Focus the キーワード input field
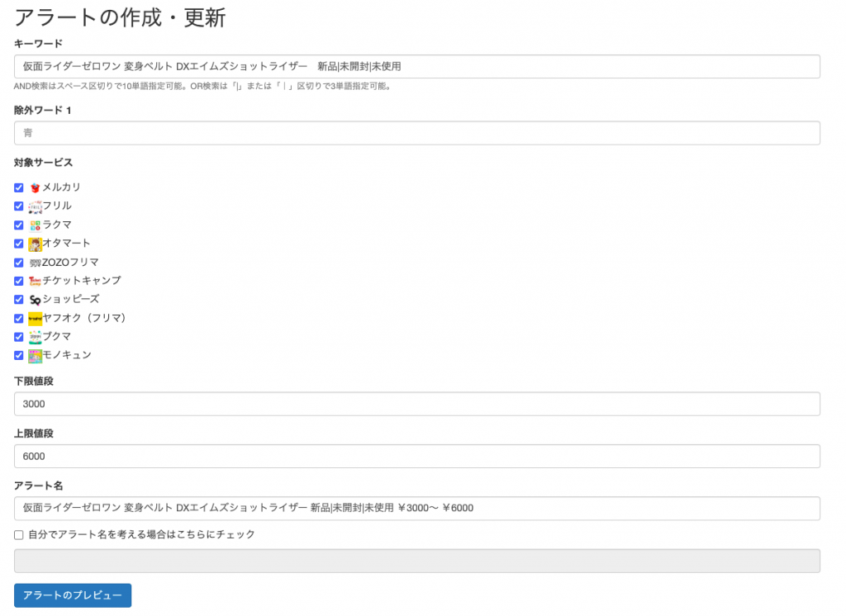Screen dimensions: 846x616 point(416,66)
